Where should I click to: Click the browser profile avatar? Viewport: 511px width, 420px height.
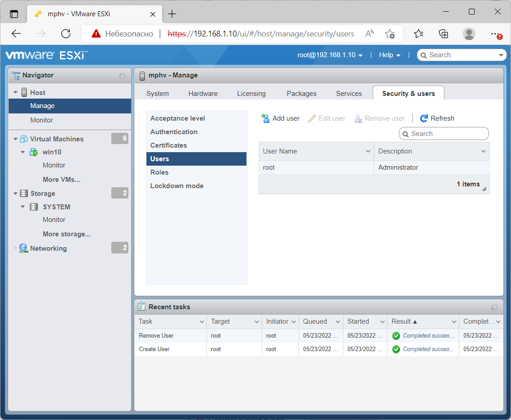pos(469,33)
